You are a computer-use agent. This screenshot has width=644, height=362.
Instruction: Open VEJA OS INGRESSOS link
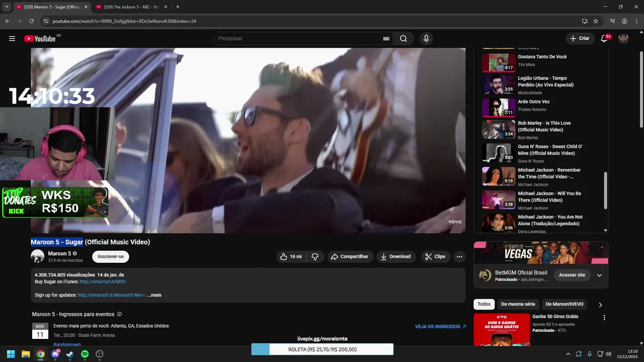(440, 326)
